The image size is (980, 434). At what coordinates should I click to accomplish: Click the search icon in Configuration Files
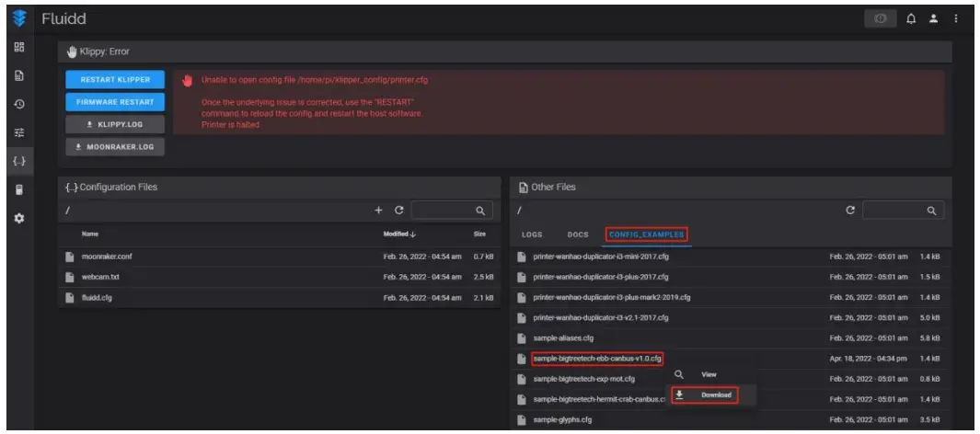coord(480,211)
